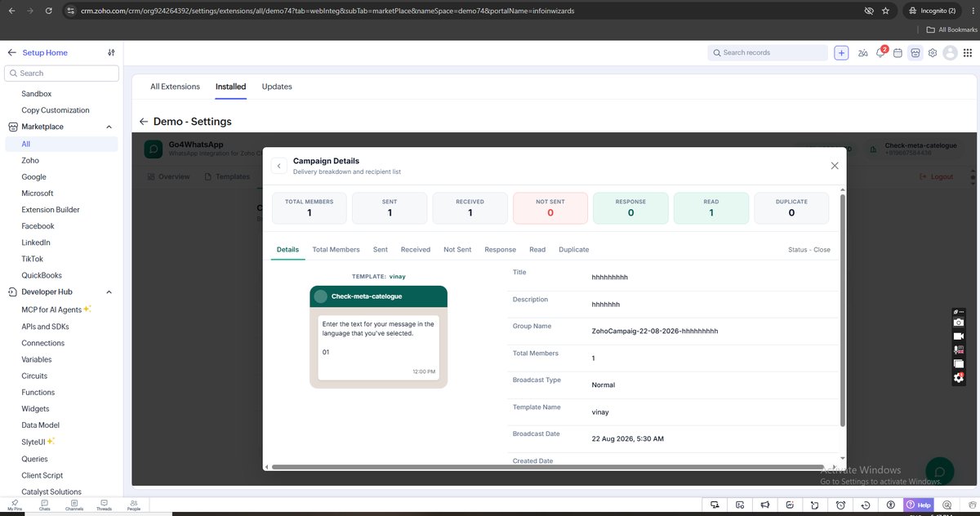The image size is (980, 516).
Task: Click the RECEIVED stat card
Action: tap(470, 208)
